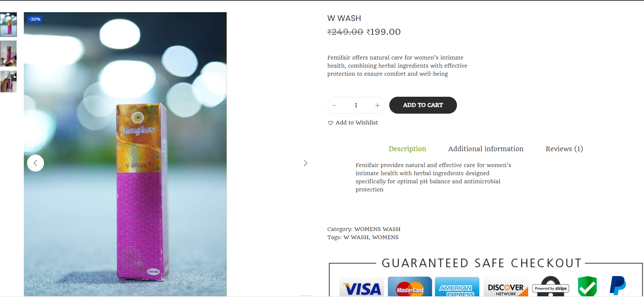
Task: Click the next image arrow beside product photo
Action: click(305, 163)
